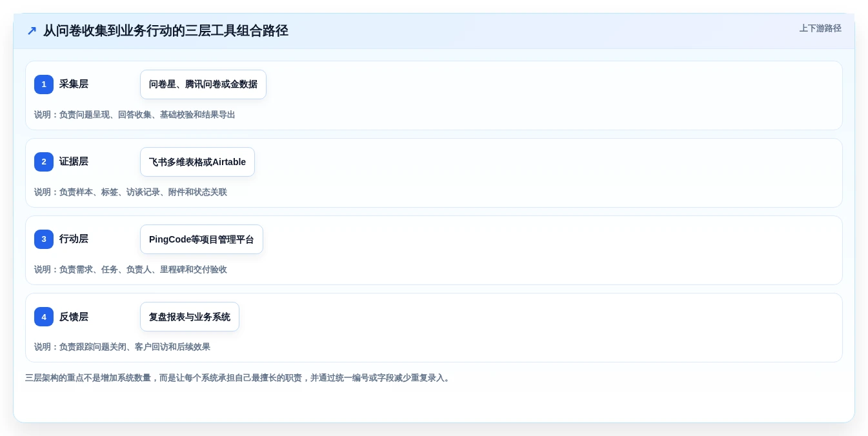This screenshot has height=436, width=868.
Task: Click the 证据层 layer title
Action: click(x=74, y=161)
